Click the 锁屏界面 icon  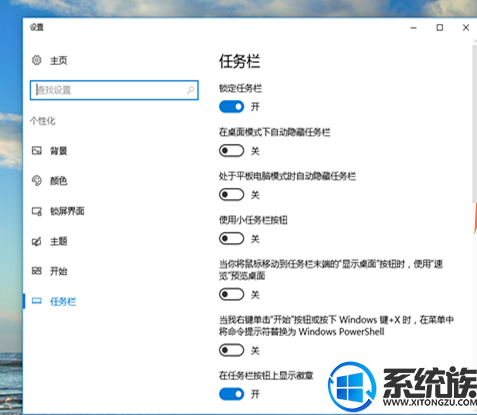37,211
